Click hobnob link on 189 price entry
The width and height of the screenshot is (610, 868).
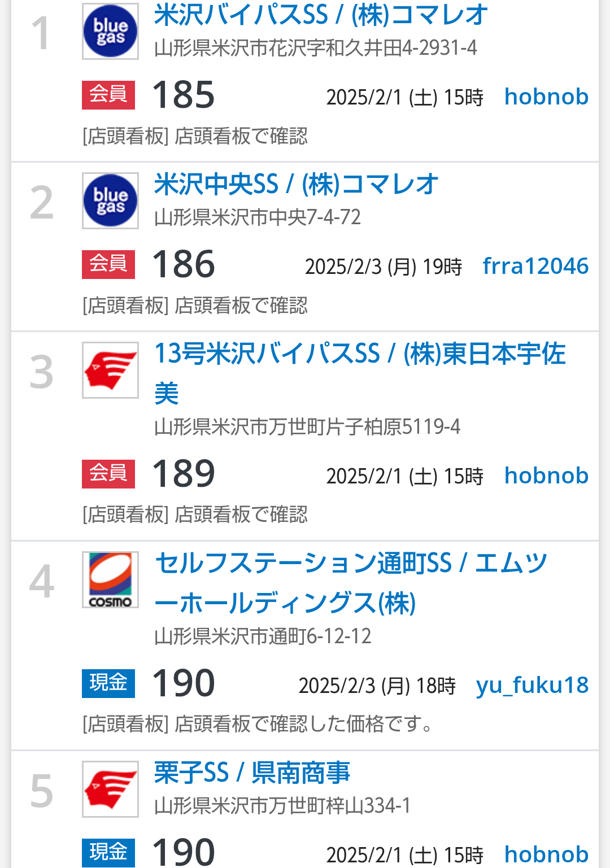546,476
